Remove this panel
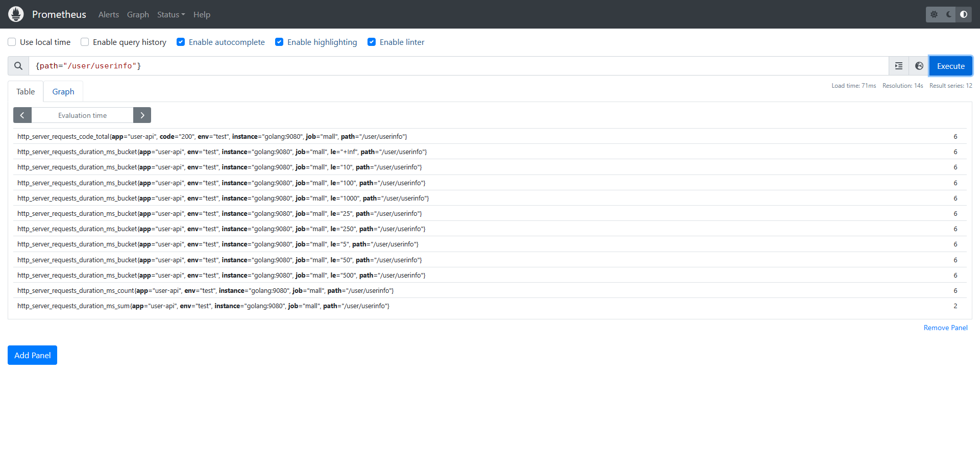 tap(945, 328)
